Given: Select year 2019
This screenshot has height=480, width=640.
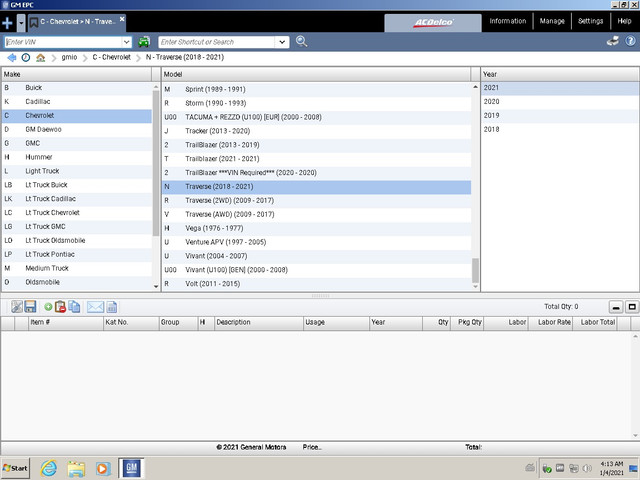Looking at the screenshot, I should (x=560, y=116).
